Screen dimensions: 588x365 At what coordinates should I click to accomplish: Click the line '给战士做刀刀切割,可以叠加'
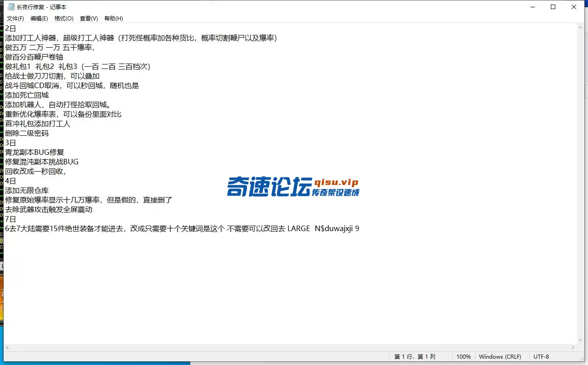52,76
